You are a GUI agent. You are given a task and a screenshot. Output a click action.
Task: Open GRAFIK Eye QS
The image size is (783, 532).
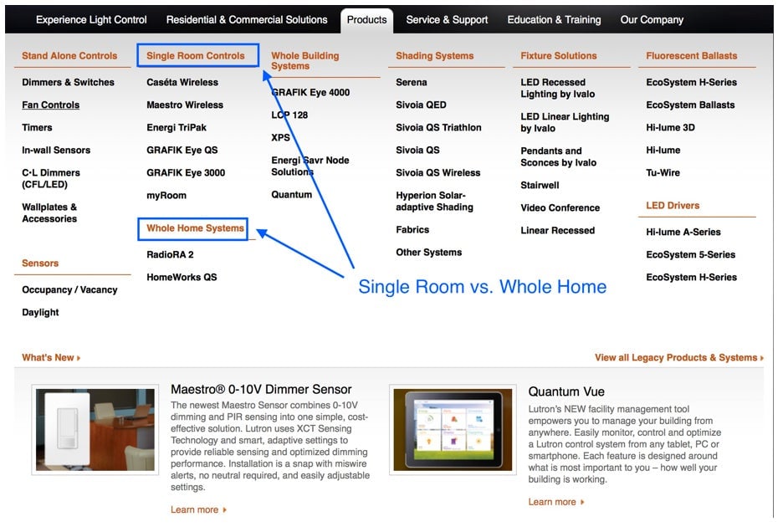click(182, 150)
